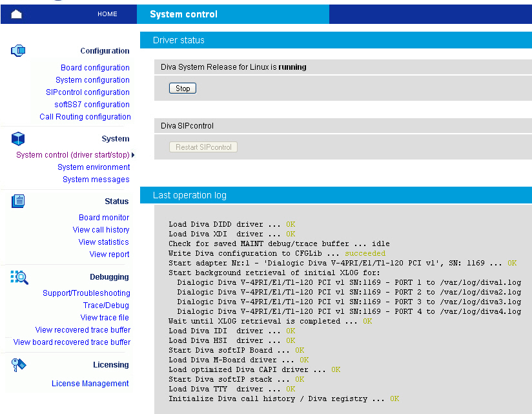Image resolution: width=532 pixels, height=414 pixels.
Task: Click the Configuration section icon
Action: [18, 50]
